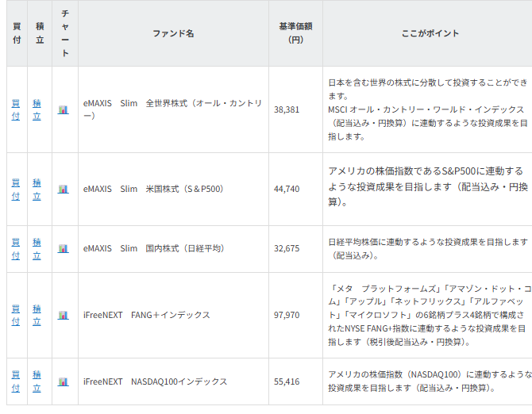532x414 pixels.
Task: Click 積立 link for 国内株式(日経平均)
Action: point(37,249)
